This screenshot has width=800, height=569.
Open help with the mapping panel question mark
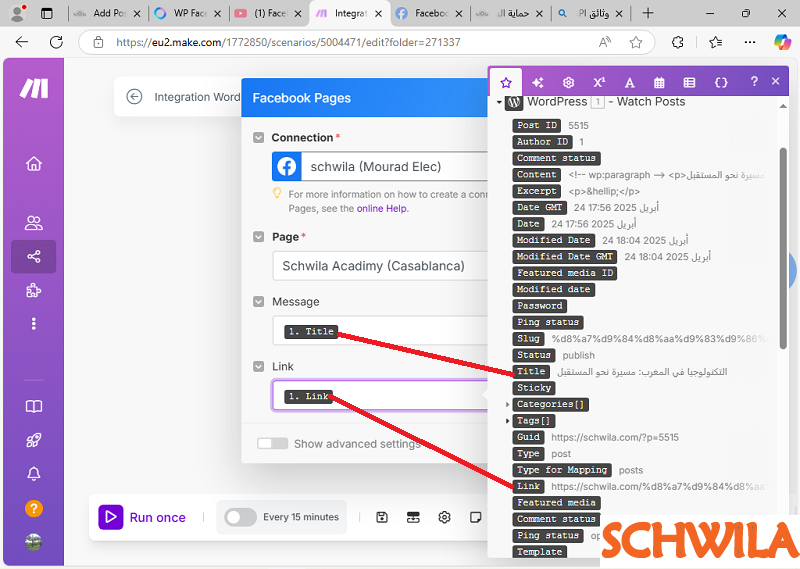[754, 81]
